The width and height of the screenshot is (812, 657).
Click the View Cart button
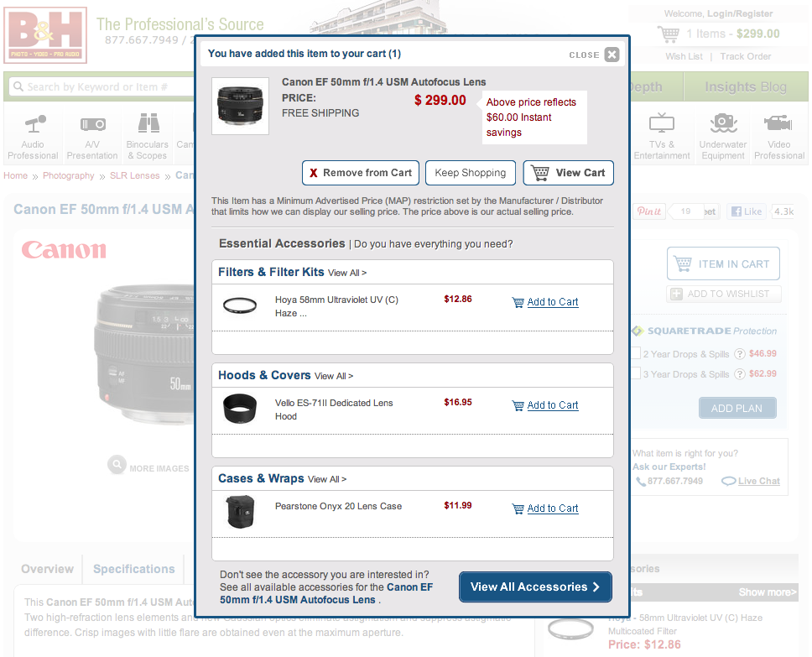tap(568, 173)
